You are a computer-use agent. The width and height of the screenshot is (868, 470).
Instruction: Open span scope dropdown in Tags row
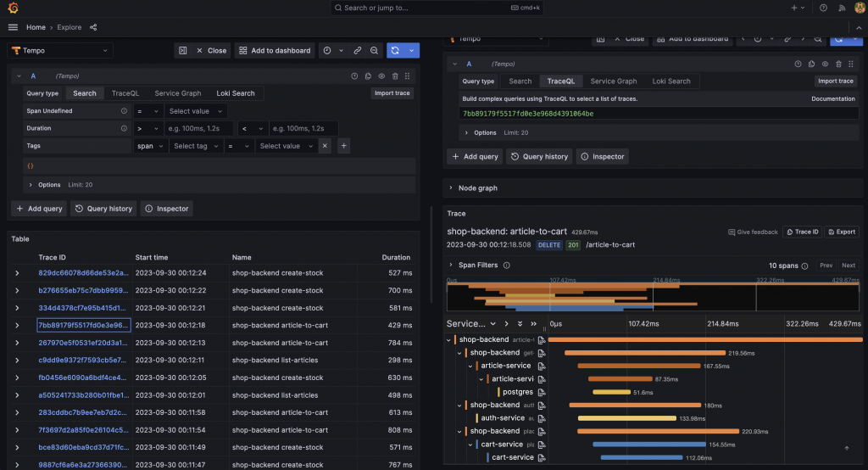(150, 146)
